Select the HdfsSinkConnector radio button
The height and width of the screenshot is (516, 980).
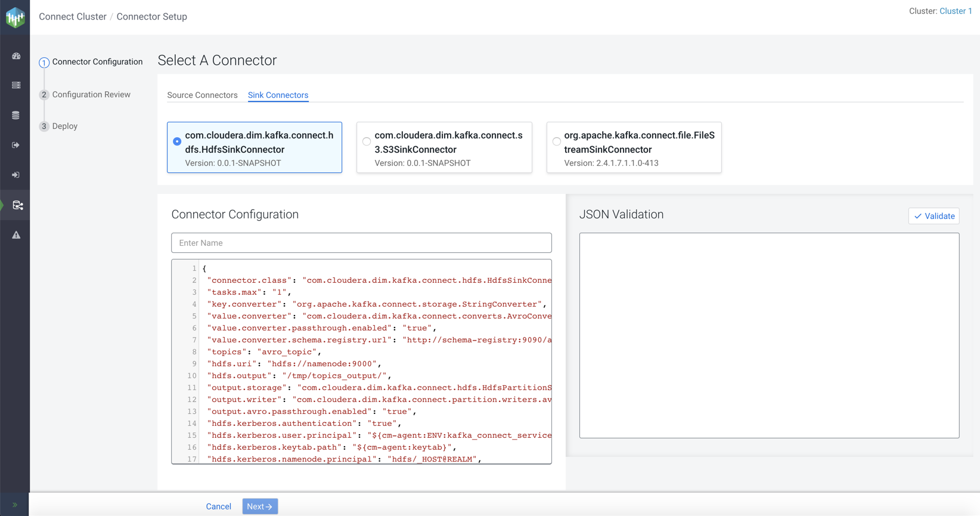pos(177,141)
